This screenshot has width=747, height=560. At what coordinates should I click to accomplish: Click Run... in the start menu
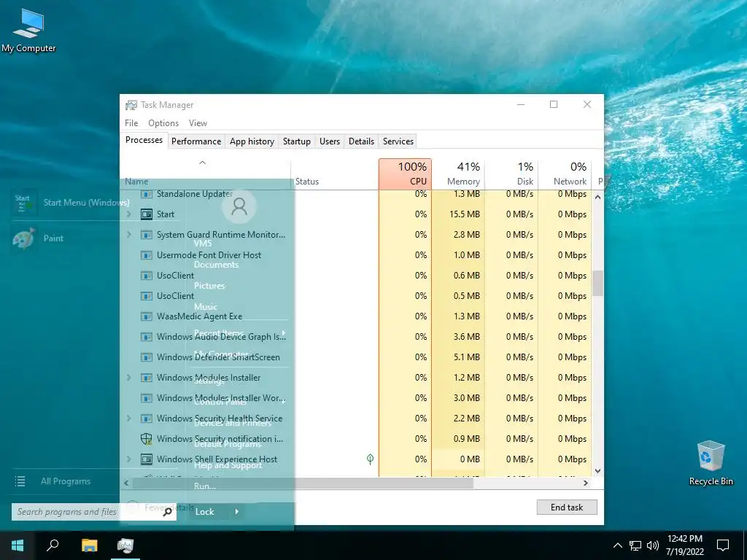pyautogui.click(x=205, y=486)
